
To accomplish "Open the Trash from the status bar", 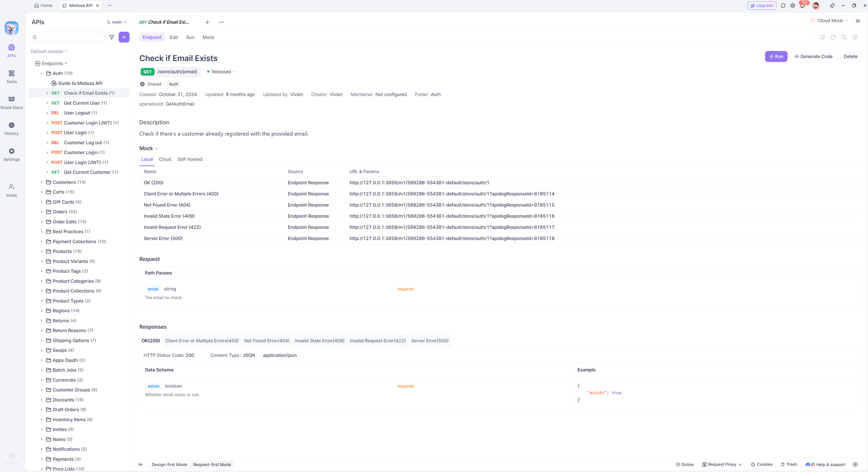I will pyautogui.click(x=789, y=464).
